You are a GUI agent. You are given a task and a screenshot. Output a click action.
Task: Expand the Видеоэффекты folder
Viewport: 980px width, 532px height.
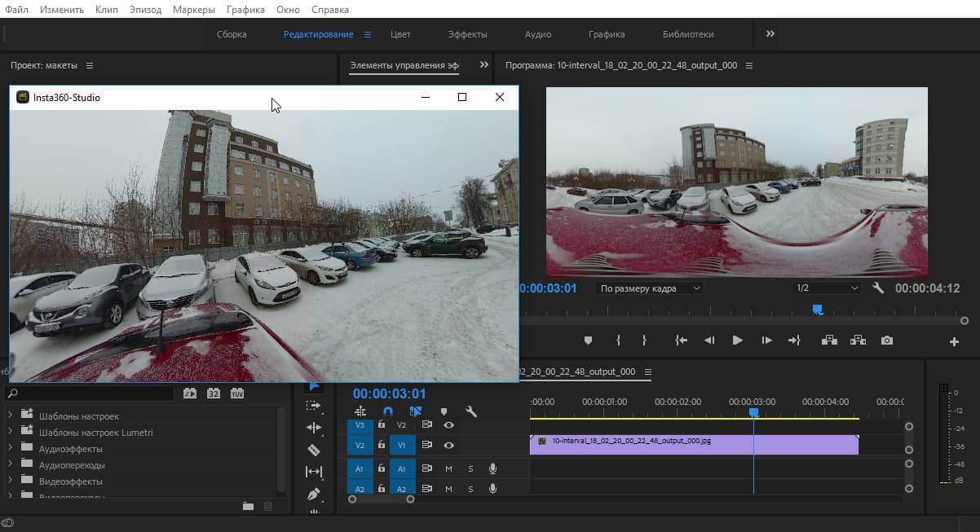(11, 481)
